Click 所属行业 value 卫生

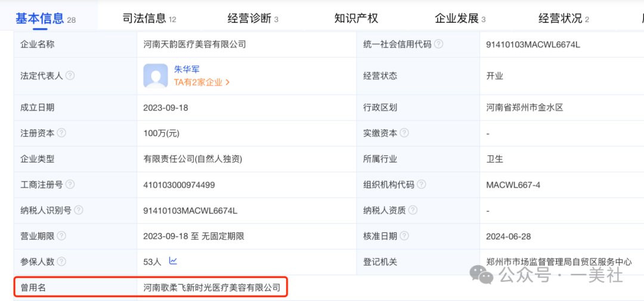pos(494,159)
